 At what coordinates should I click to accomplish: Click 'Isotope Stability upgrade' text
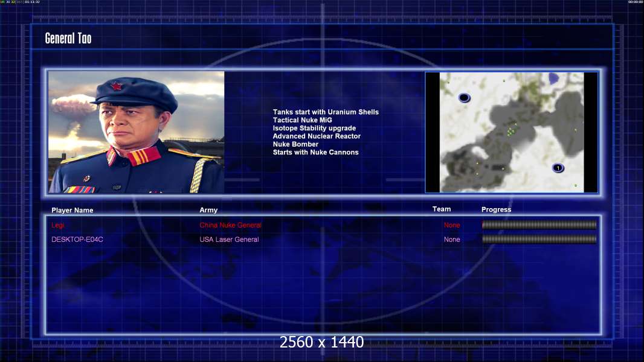[x=314, y=128]
